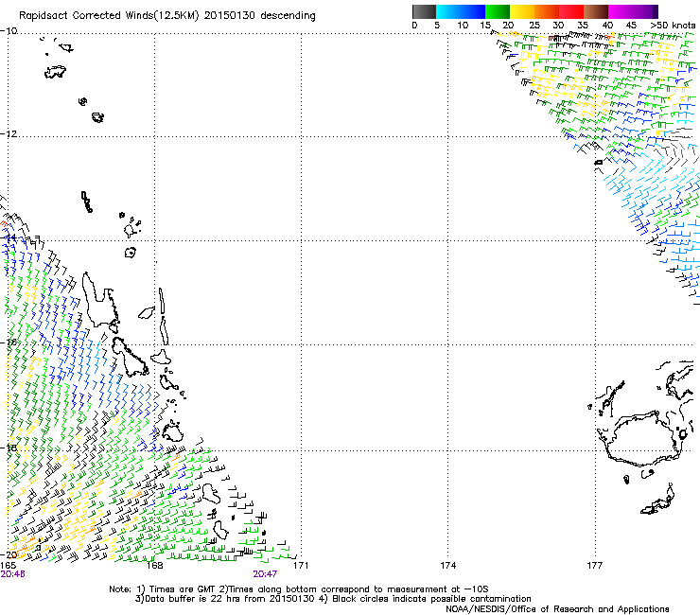
Task: Click the longitude label '168'
Action: (x=154, y=566)
